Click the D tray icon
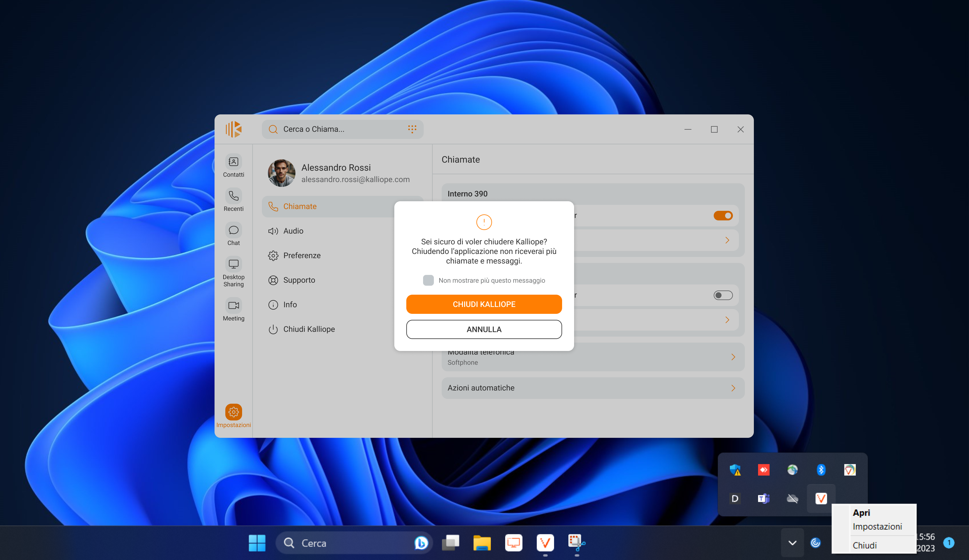Viewport: 969px width, 560px height. coord(735,499)
